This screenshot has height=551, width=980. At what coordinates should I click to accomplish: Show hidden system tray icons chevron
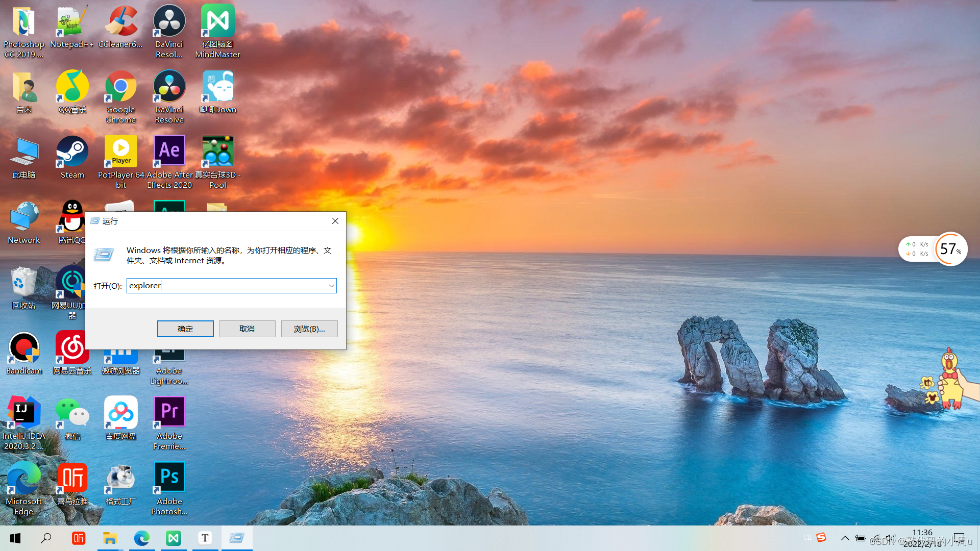point(845,538)
